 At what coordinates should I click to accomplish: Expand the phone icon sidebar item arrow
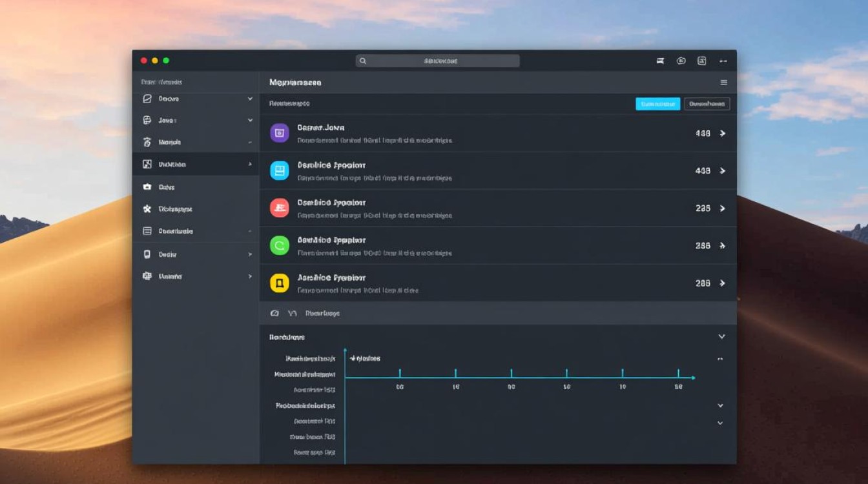pos(250,255)
